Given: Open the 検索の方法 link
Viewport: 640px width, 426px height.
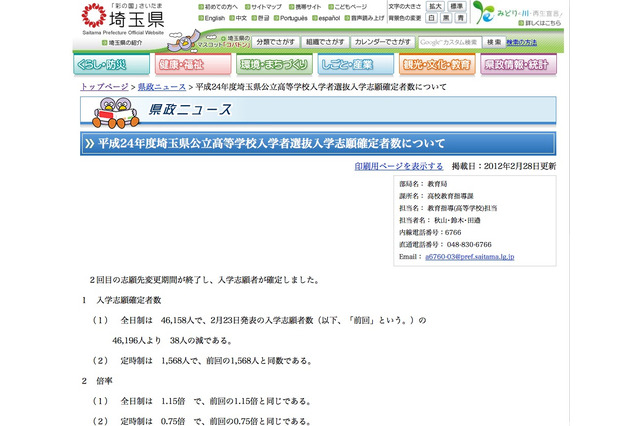Looking at the screenshot, I should point(522,42).
